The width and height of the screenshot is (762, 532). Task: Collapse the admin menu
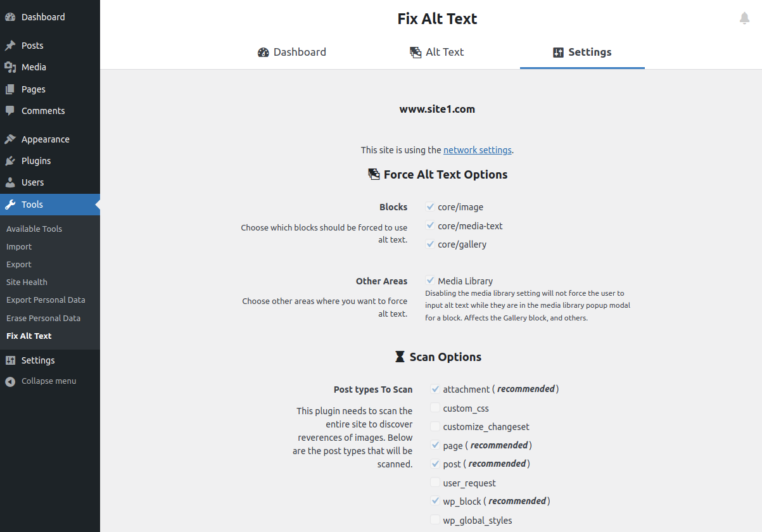[x=41, y=381]
